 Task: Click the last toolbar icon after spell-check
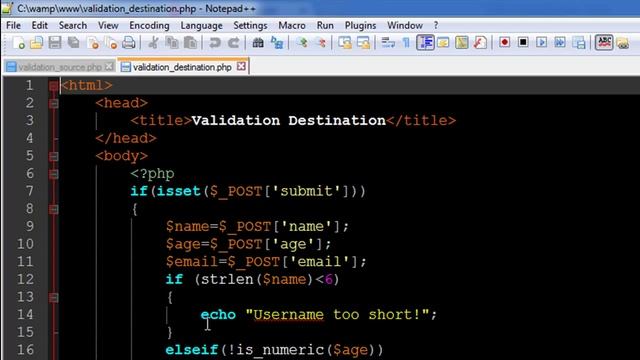click(622, 42)
